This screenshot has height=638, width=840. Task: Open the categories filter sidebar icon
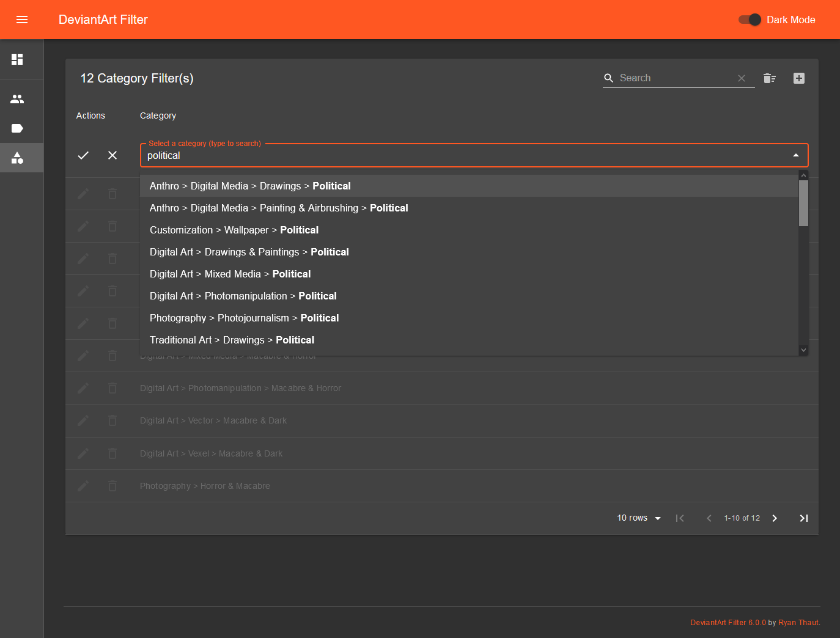[17, 158]
